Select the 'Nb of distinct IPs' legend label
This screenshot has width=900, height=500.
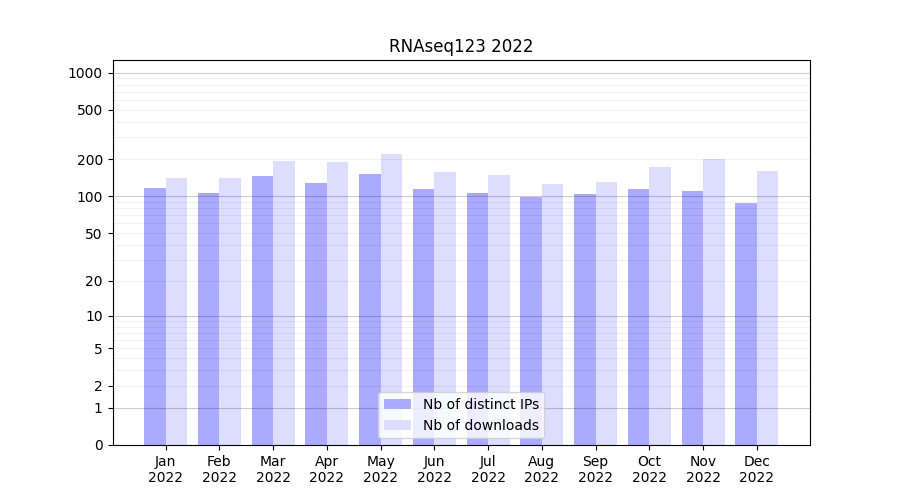(480, 404)
